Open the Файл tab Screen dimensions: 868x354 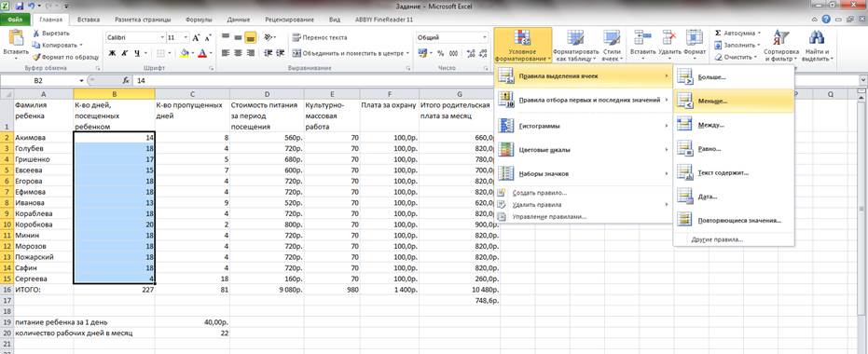click(x=15, y=20)
